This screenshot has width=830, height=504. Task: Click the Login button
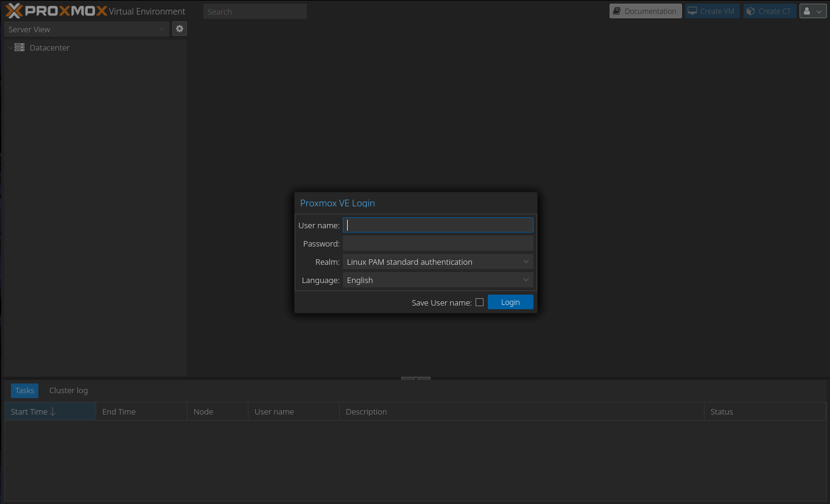(x=510, y=302)
